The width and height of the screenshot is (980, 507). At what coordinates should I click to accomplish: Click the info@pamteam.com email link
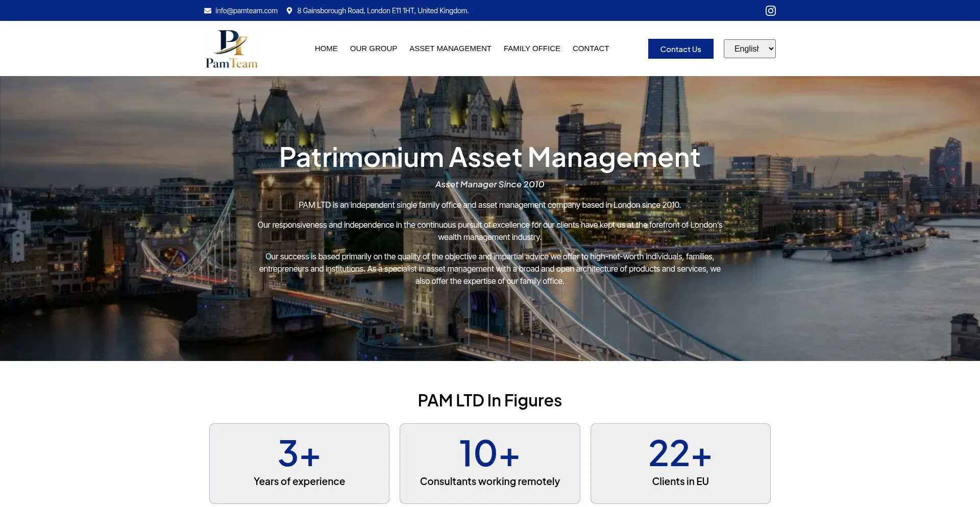pyautogui.click(x=247, y=11)
